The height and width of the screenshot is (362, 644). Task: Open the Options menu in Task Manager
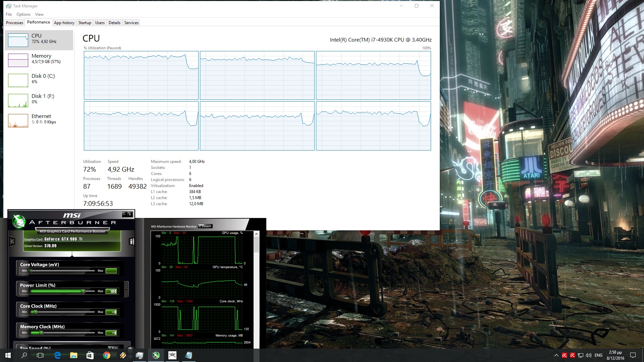pyautogui.click(x=23, y=14)
